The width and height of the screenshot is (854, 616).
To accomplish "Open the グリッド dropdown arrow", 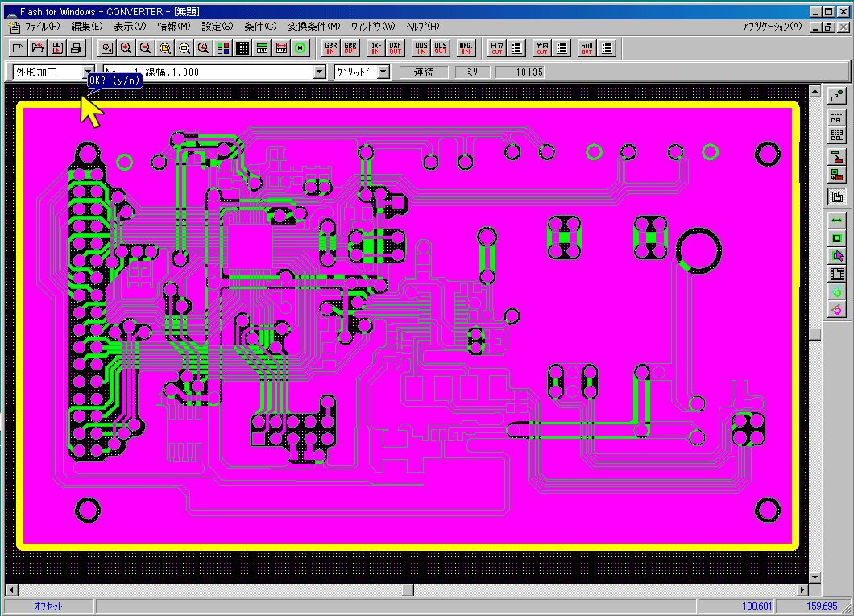I will tap(383, 72).
